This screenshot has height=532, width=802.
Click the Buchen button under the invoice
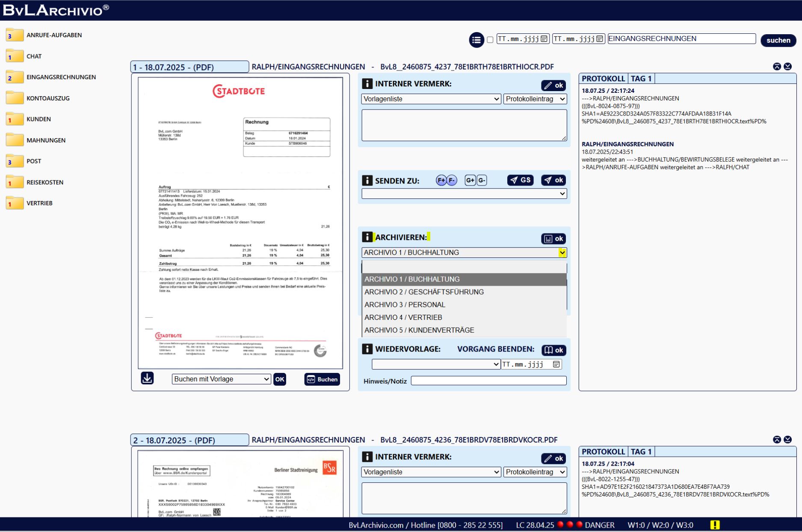pos(322,379)
